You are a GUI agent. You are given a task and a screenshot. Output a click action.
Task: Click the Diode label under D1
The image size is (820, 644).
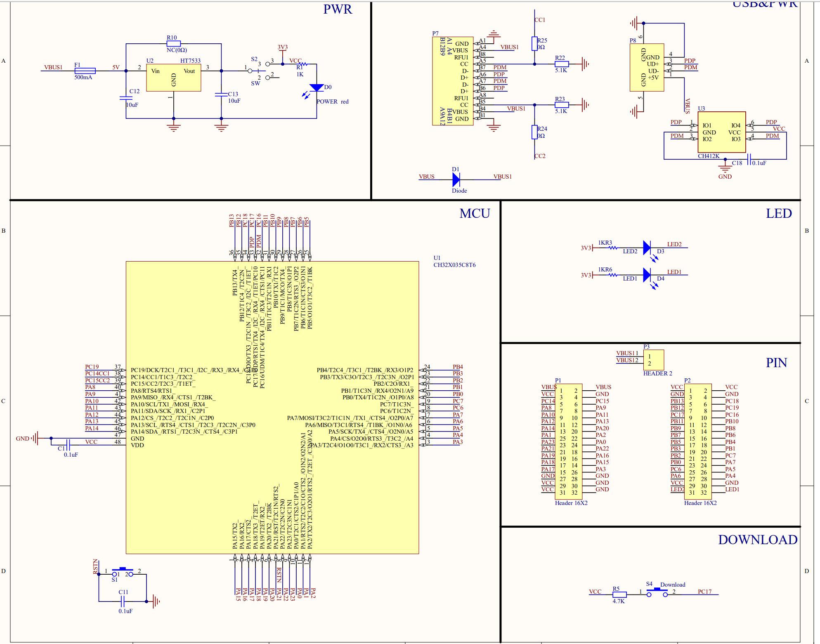pyautogui.click(x=459, y=191)
